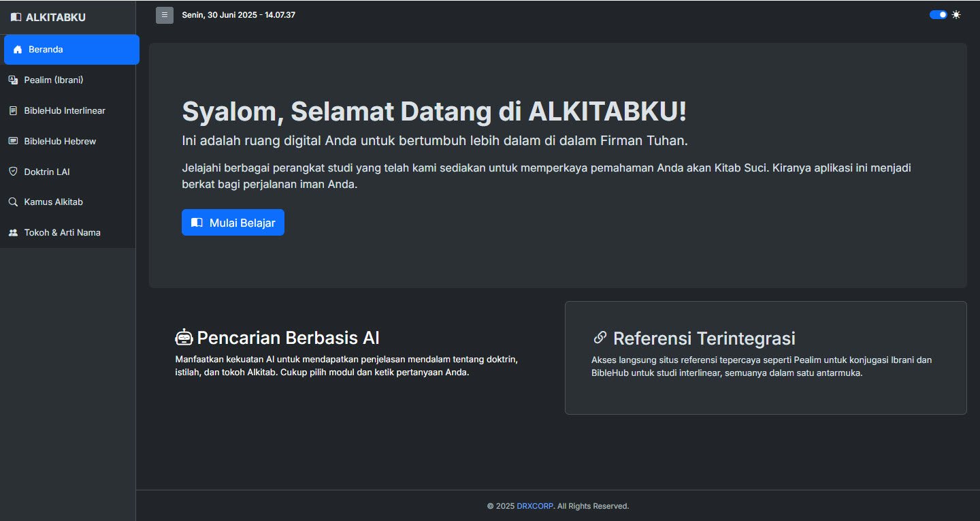Image resolution: width=980 pixels, height=521 pixels.
Task: Click the home icon next to Beranda
Action: (x=18, y=50)
